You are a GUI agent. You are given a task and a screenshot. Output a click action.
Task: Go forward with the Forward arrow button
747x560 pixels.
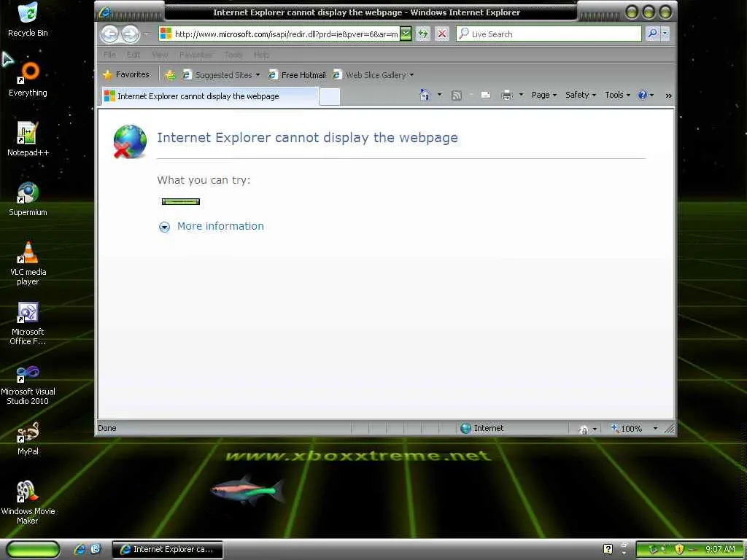[x=130, y=34]
